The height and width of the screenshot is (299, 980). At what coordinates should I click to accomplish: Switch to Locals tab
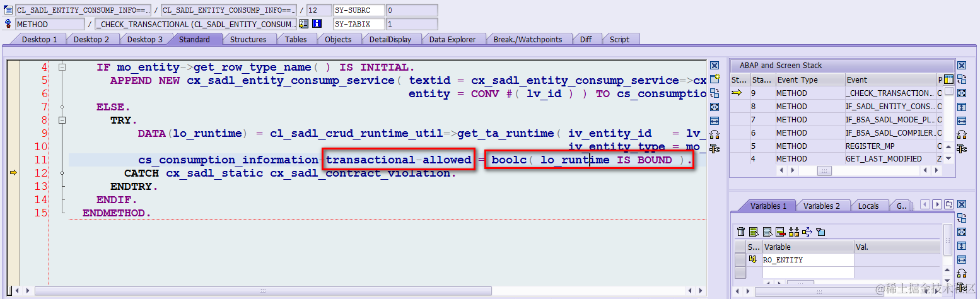[x=868, y=206]
